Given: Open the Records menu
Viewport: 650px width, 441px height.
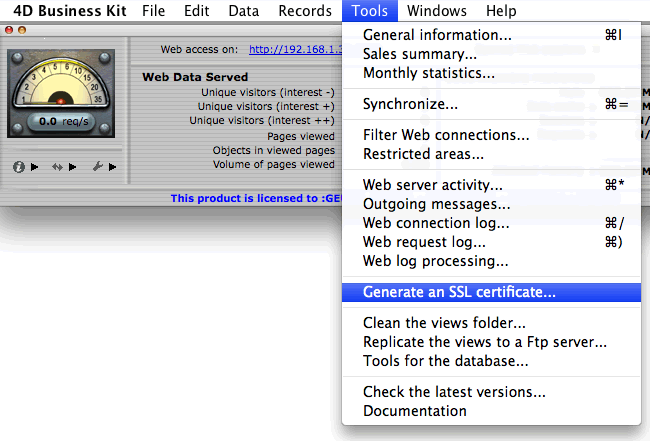Looking at the screenshot, I should point(305,11).
